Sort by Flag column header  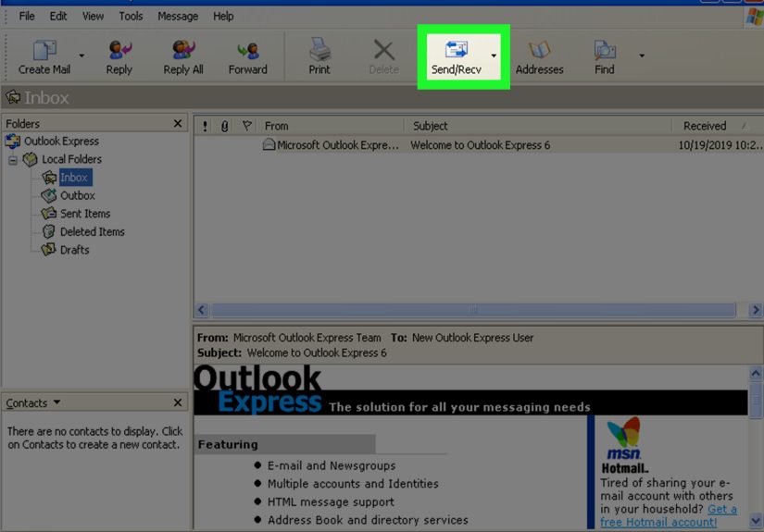point(247,126)
